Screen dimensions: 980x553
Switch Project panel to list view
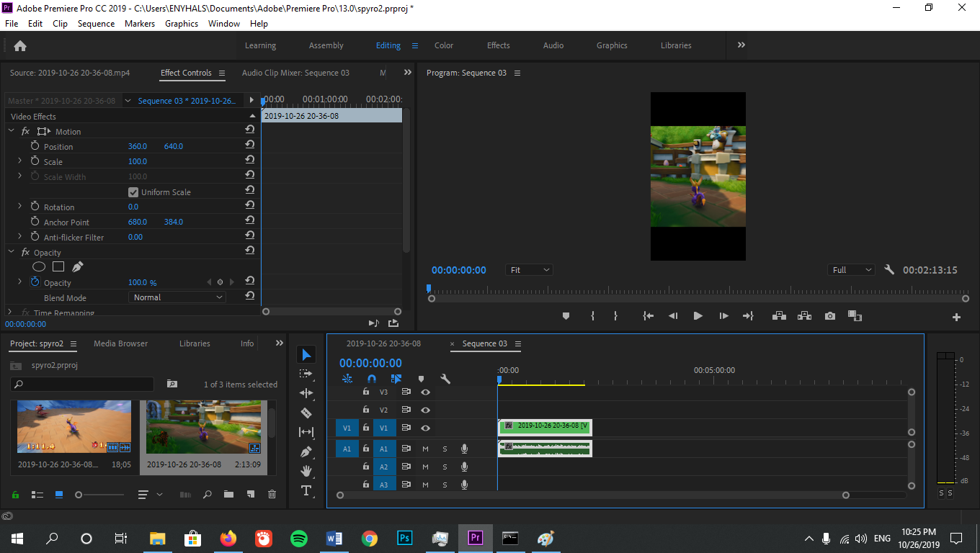pos(37,495)
